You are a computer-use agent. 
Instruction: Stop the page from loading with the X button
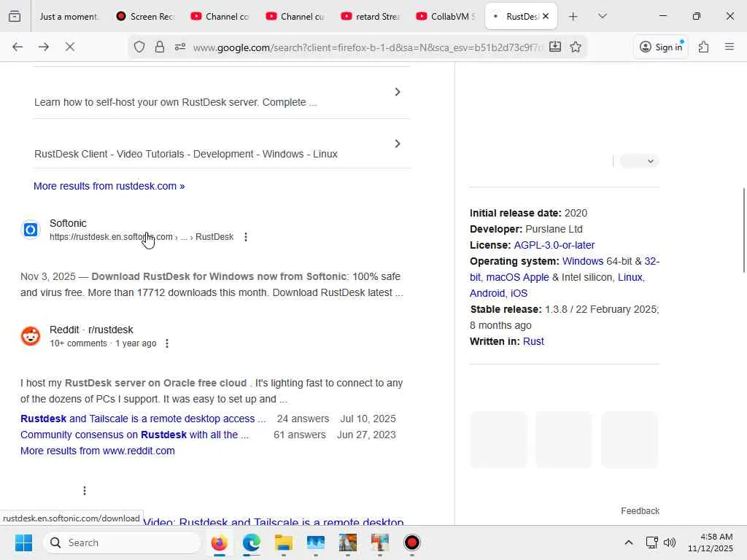[x=70, y=47]
